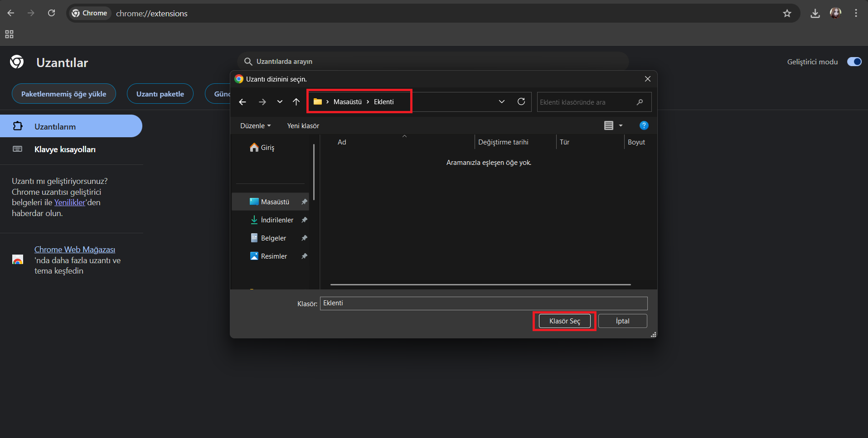Image resolution: width=868 pixels, height=438 pixels.
Task: Unpin Masaüstü from quick access
Action: coord(304,202)
